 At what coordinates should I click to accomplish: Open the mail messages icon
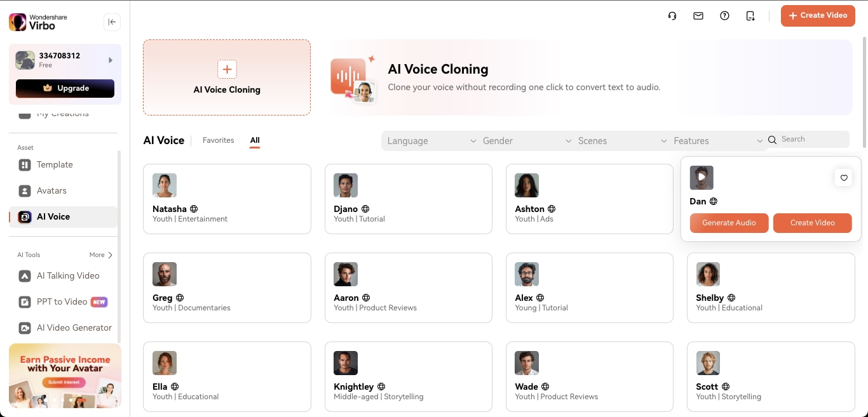pyautogui.click(x=698, y=16)
